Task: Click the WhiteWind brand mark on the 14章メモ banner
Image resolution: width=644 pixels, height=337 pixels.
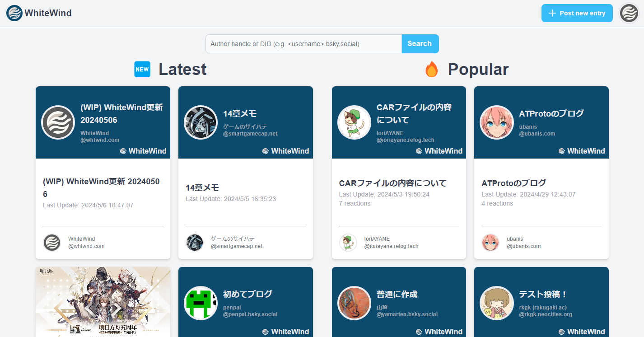Action: [x=286, y=151]
